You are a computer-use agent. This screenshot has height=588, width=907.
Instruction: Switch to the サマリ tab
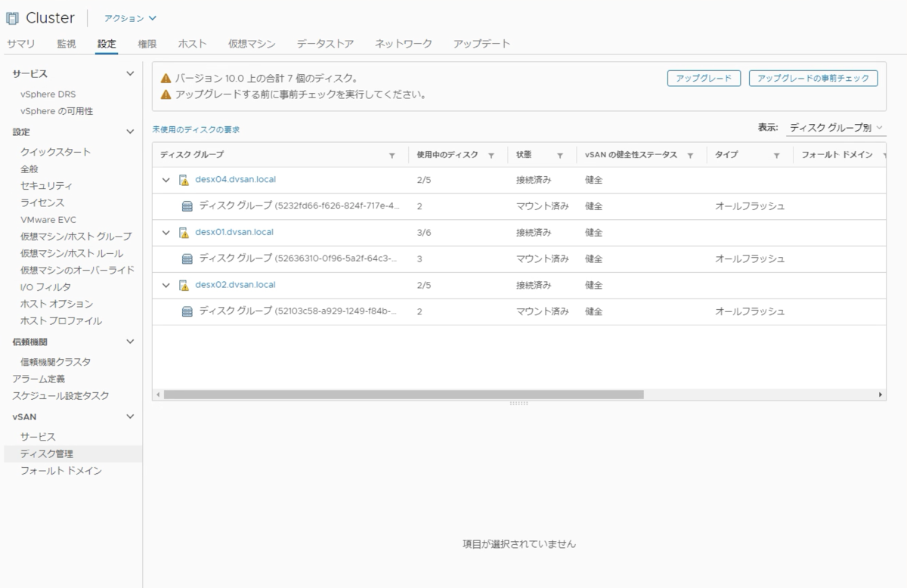pos(20,44)
